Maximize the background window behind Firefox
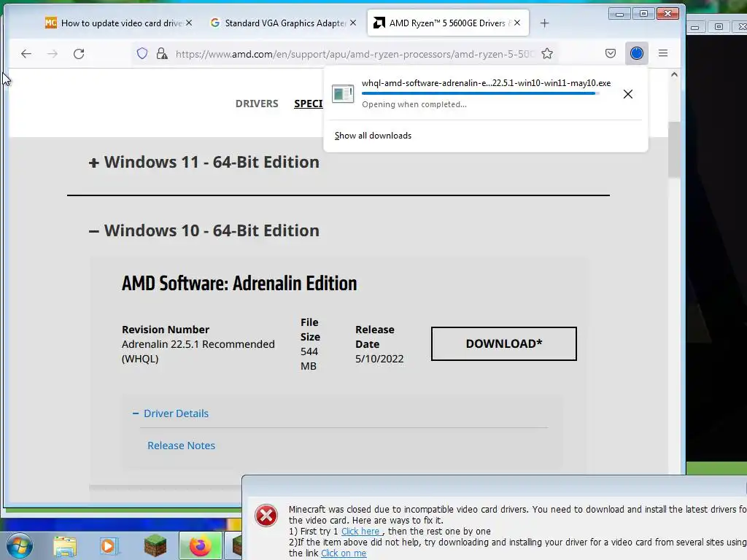This screenshot has width=747, height=560. point(719,27)
